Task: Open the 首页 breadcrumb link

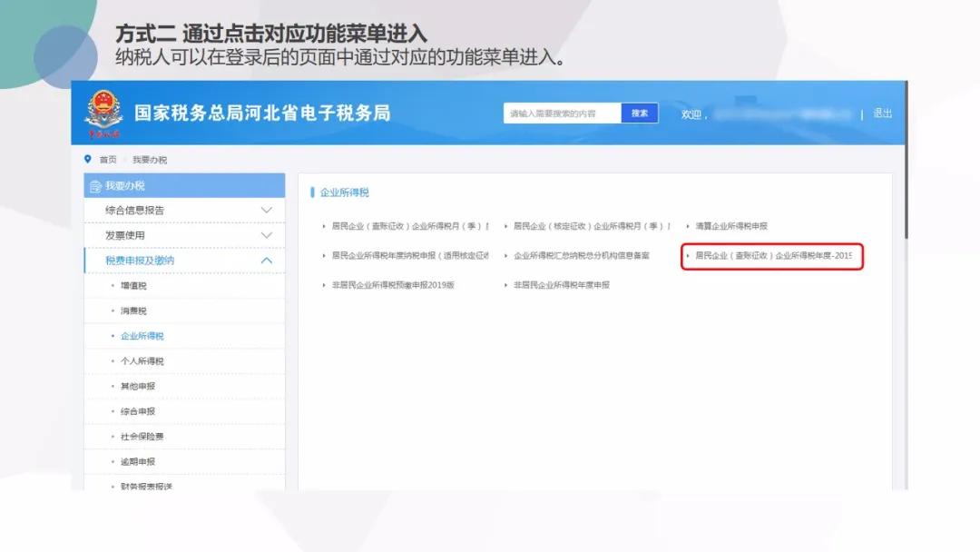Action: coord(106,159)
